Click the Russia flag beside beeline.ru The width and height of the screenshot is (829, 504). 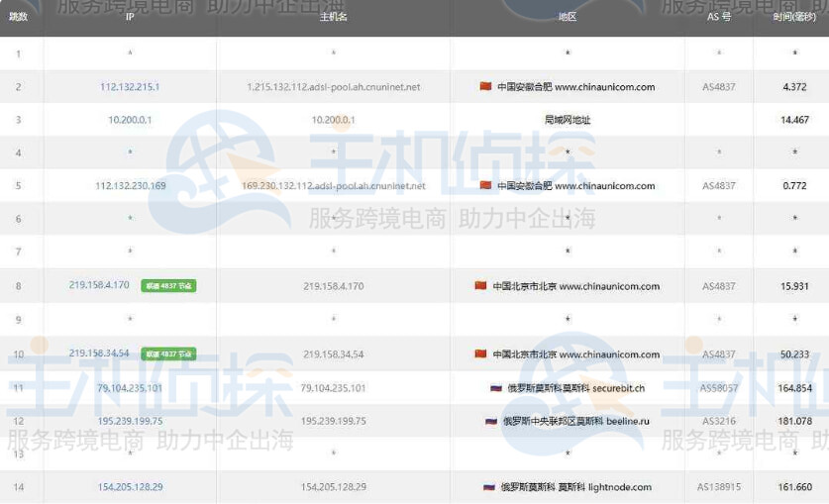(x=491, y=421)
